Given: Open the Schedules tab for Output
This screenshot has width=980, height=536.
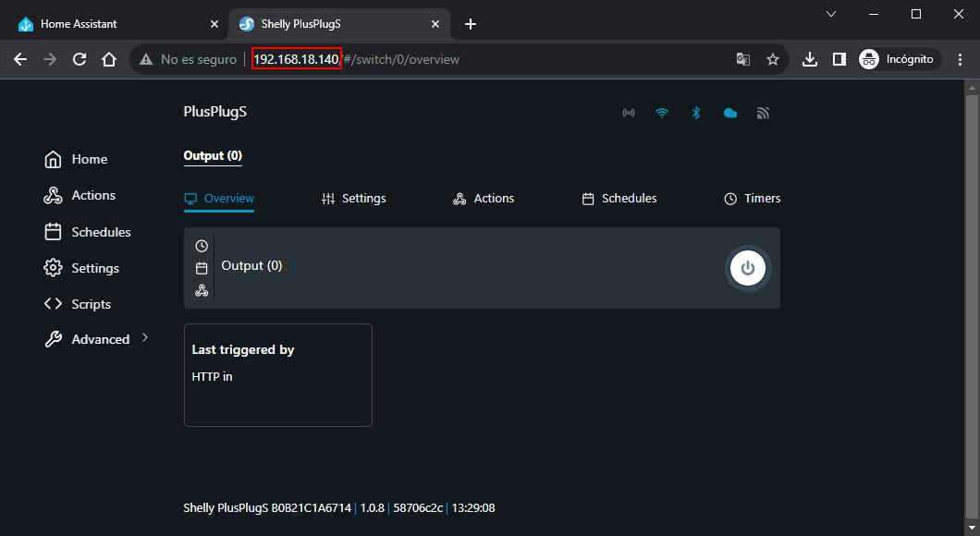Looking at the screenshot, I should (619, 199).
